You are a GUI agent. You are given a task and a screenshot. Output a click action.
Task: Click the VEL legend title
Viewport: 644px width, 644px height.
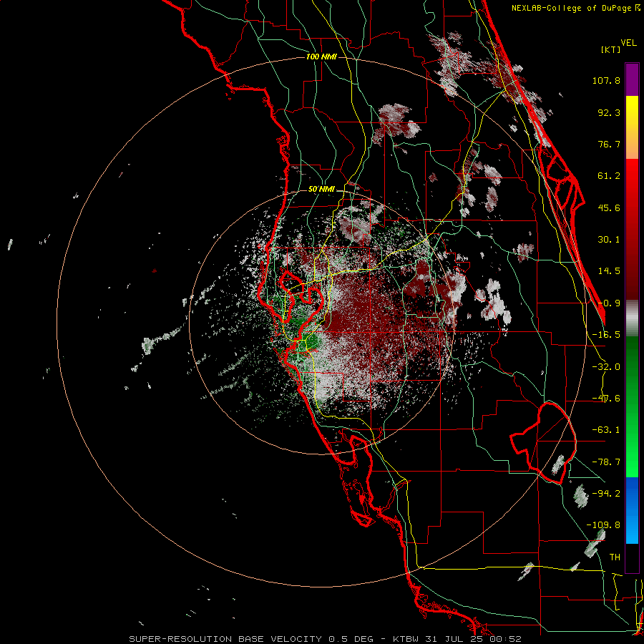pyautogui.click(x=628, y=43)
